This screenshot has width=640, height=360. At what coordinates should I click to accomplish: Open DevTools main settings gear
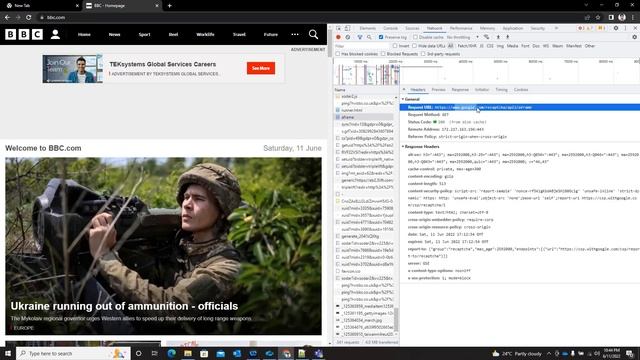[x=616, y=28]
